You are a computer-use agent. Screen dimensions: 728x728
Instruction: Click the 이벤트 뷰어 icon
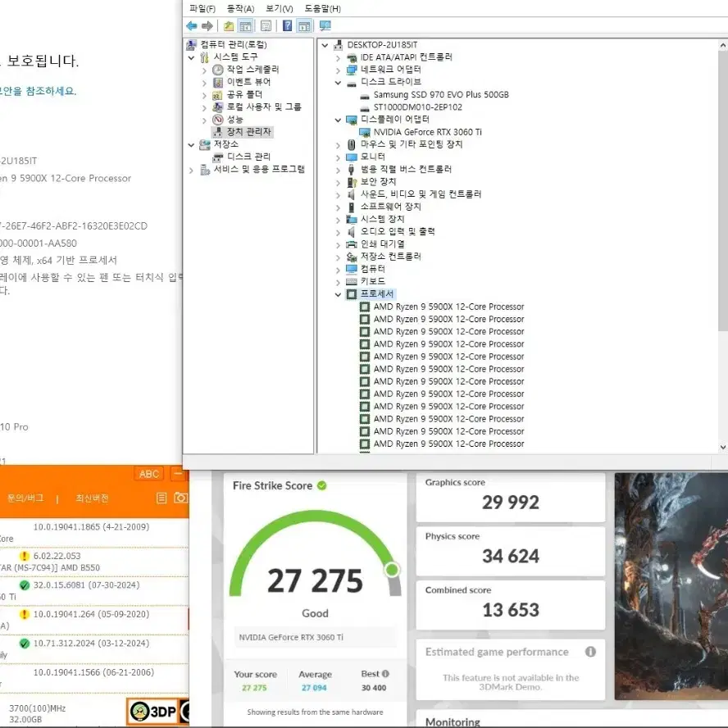point(218,82)
